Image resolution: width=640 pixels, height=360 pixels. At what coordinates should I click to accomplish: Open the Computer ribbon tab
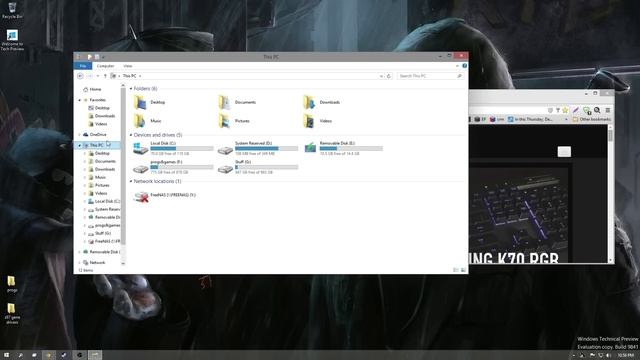coord(105,66)
